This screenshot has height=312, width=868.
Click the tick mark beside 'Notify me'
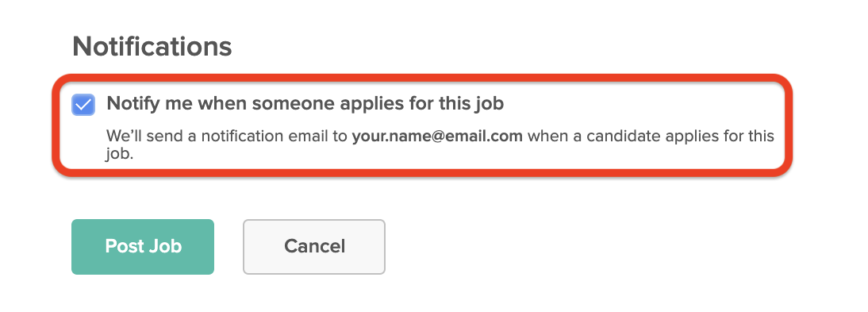[83, 105]
